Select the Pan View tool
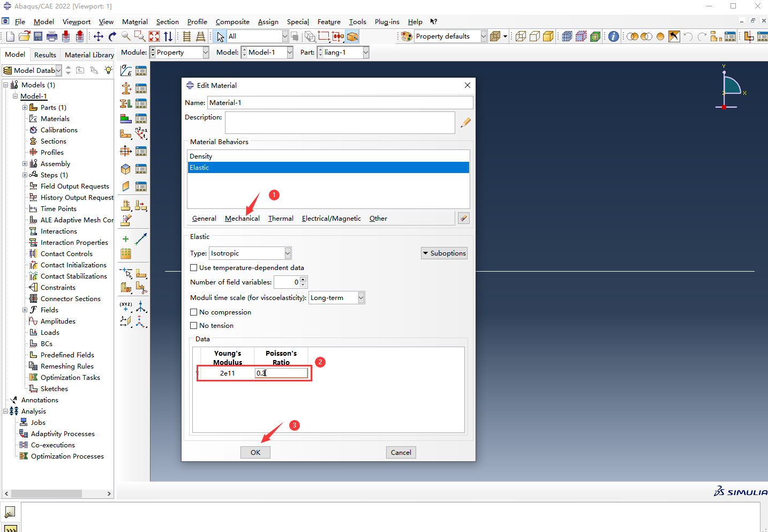Image resolution: width=768 pixels, height=532 pixels. coord(99,36)
